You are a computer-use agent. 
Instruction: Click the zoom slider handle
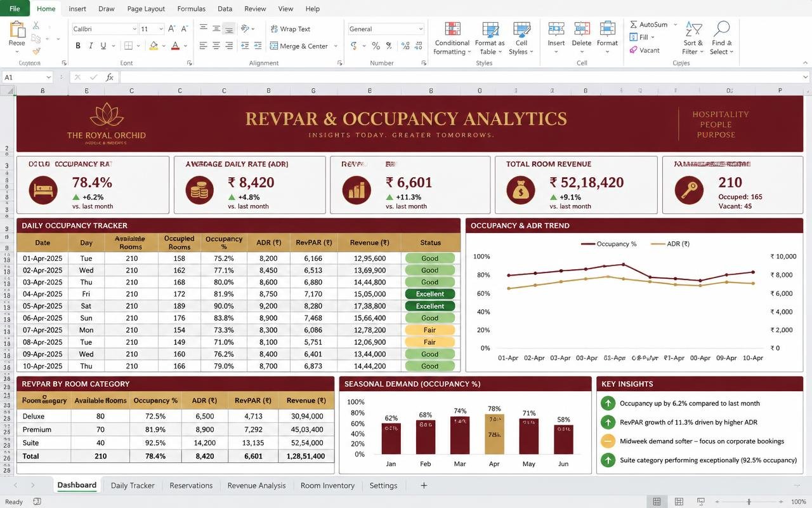coord(749,502)
